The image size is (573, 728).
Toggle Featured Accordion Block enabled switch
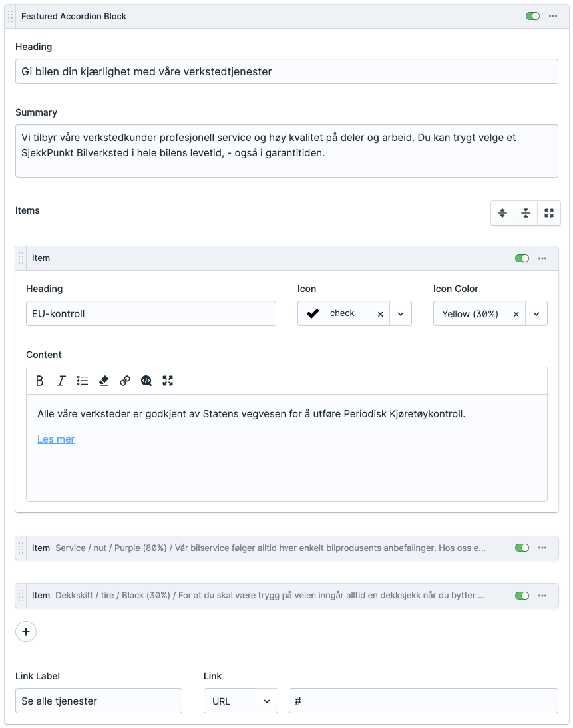[x=532, y=16]
